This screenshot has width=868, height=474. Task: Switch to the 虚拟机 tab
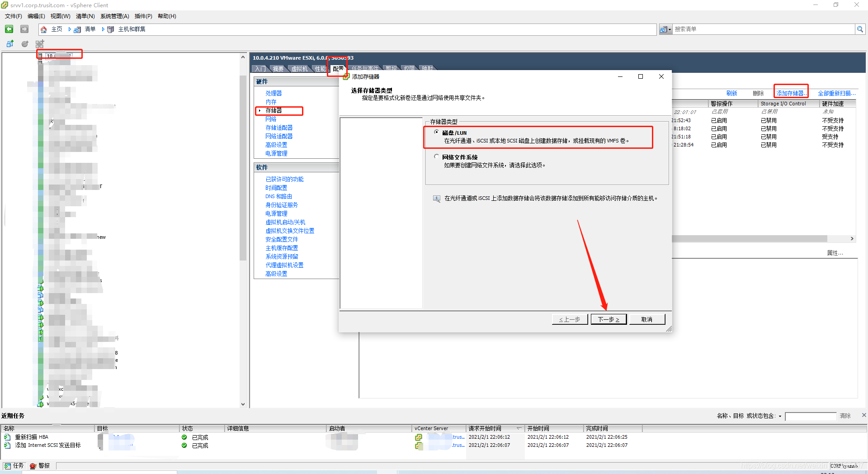pyautogui.click(x=299, y=68)
